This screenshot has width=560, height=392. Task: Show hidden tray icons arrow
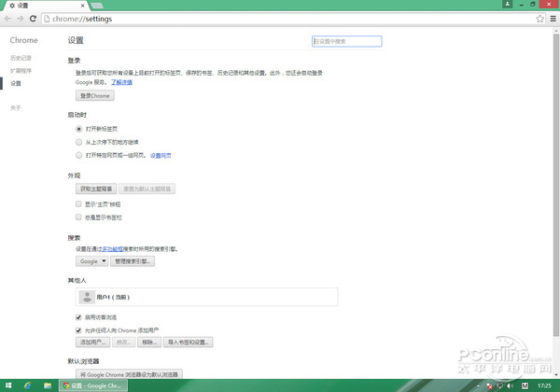point(479,385)
